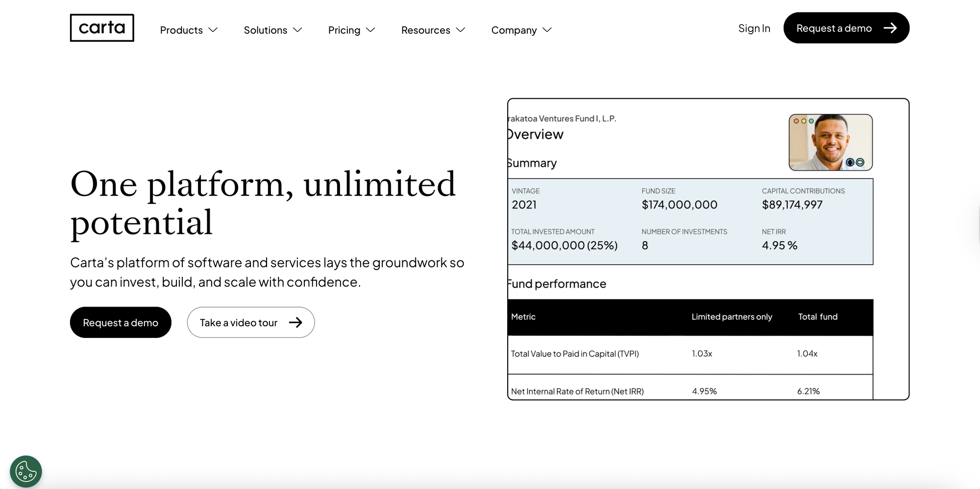
Task: Click hero Request a demo button
Action: [121, 322]
